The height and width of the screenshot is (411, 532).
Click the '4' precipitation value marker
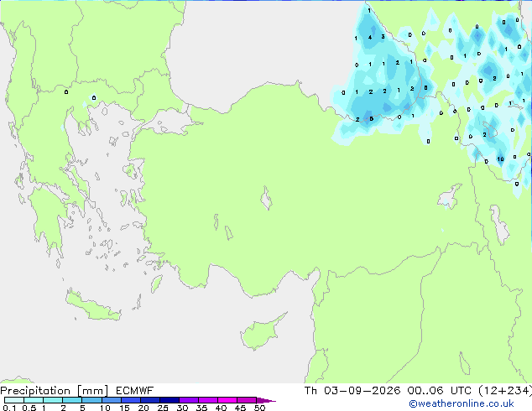pos(370,37)
